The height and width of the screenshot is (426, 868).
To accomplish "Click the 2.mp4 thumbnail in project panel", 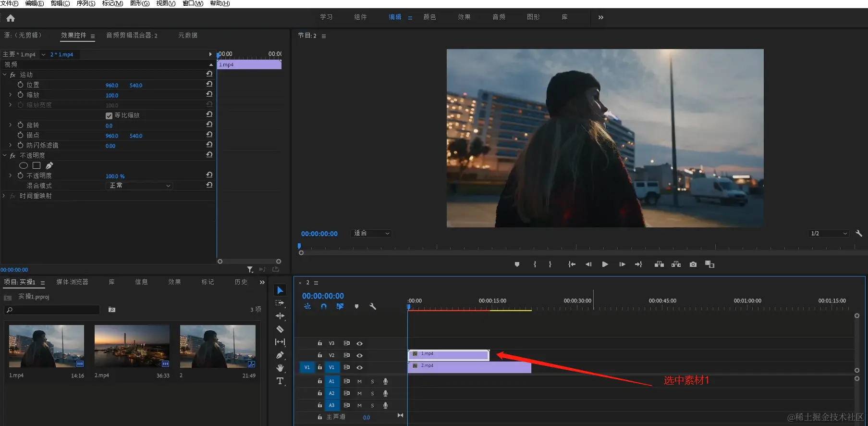I will click(132, 346).
